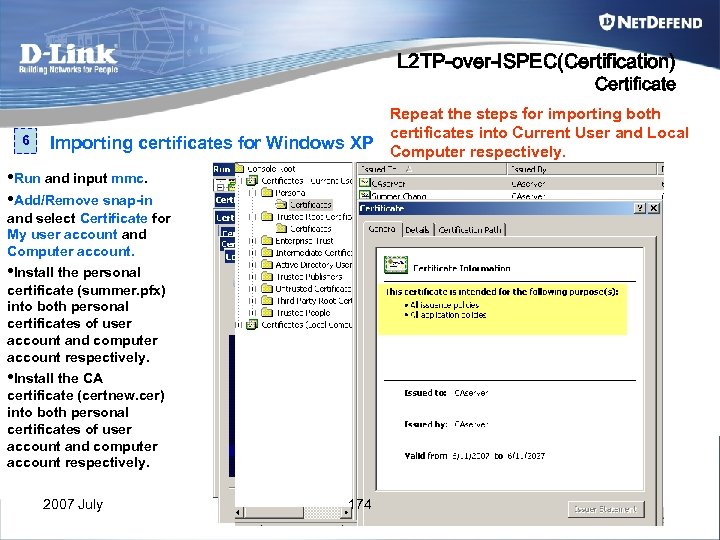Screen dimensions: 720x540
Task: Open the Certification Path tab
Action: point(470,230)
